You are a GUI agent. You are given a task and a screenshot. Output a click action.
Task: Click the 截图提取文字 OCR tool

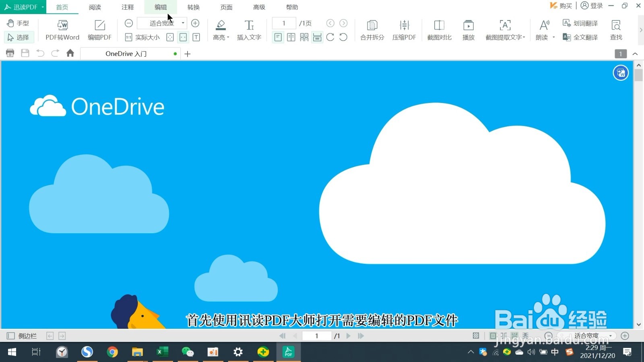pyautogui.click(x=504, y=30)
